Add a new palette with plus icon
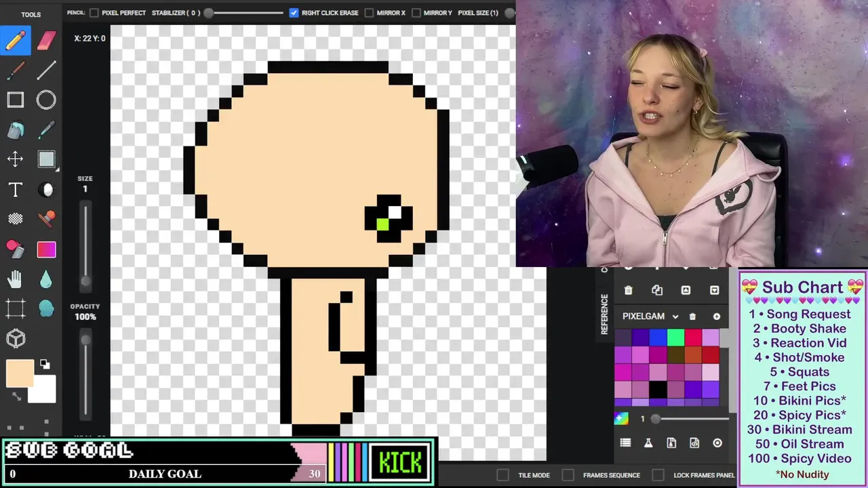The image size is (868, 488). click(716, 317)
